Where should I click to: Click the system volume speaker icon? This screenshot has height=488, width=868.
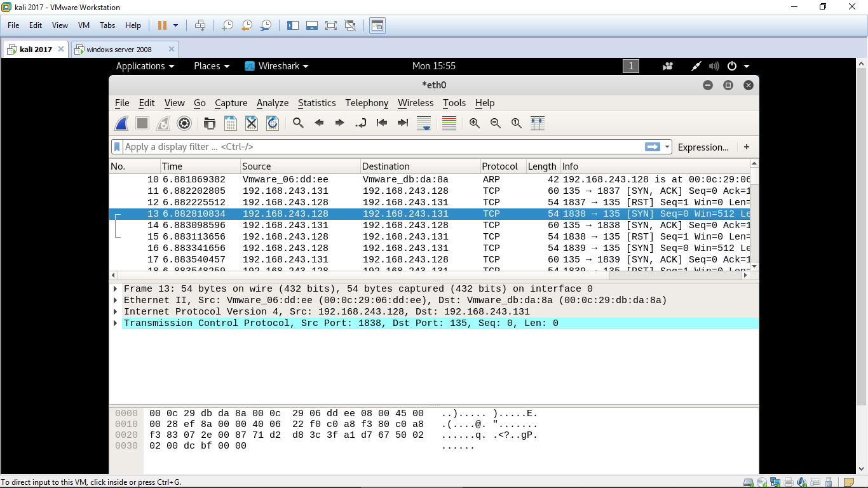point(714,66)
